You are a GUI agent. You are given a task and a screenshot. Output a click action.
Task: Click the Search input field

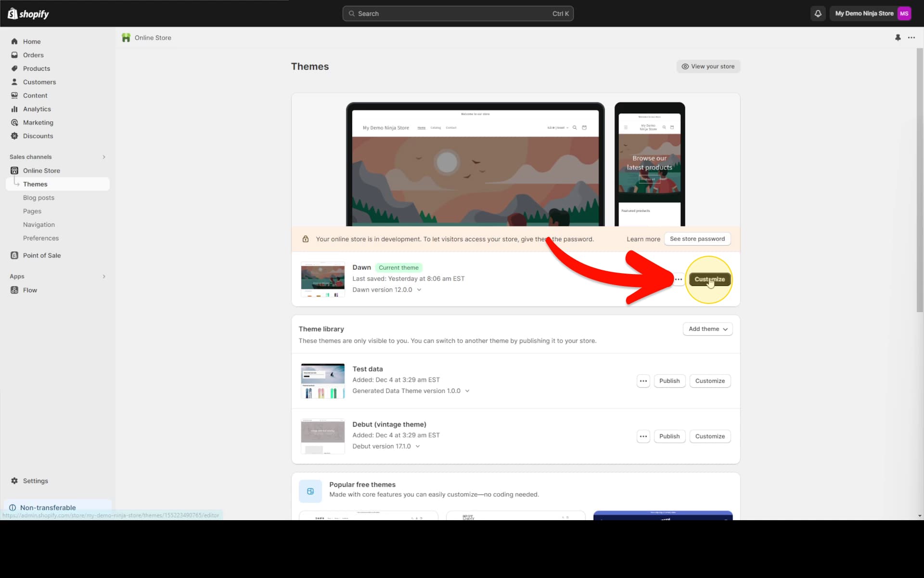(x=458, y=13)
